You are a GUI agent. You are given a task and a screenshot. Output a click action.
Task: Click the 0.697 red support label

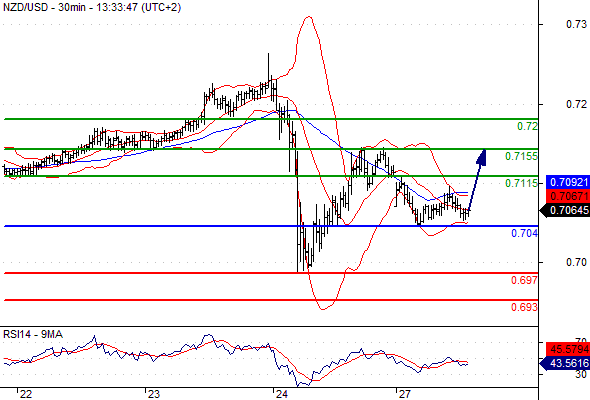click(525, 280)
